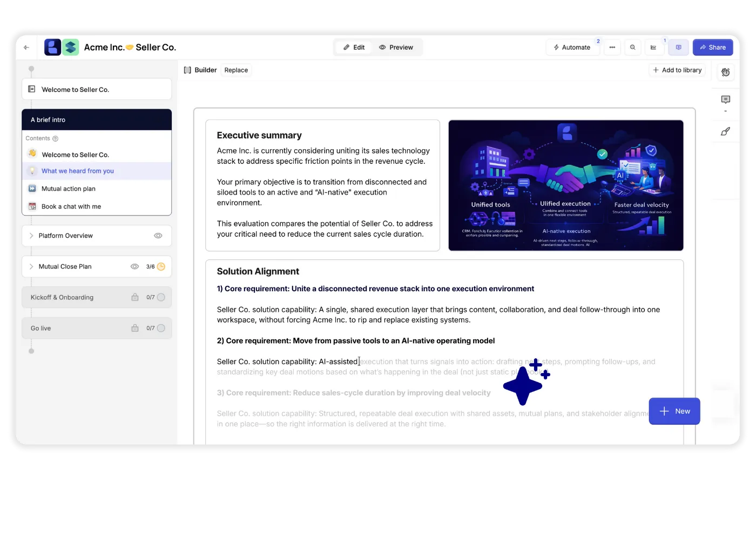This screenshot has width=756, height=535.
Task: Open the paintbrush styling icon
Action: [726, 131]
